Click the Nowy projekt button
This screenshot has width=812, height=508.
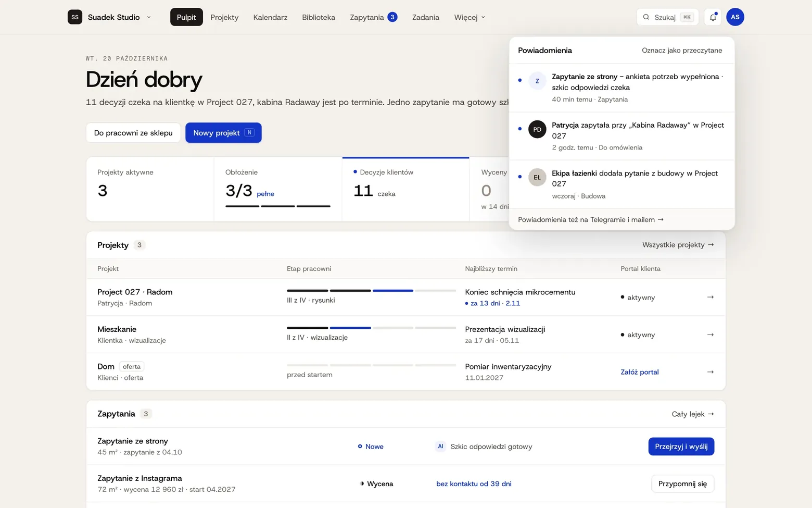coord(223,133)
